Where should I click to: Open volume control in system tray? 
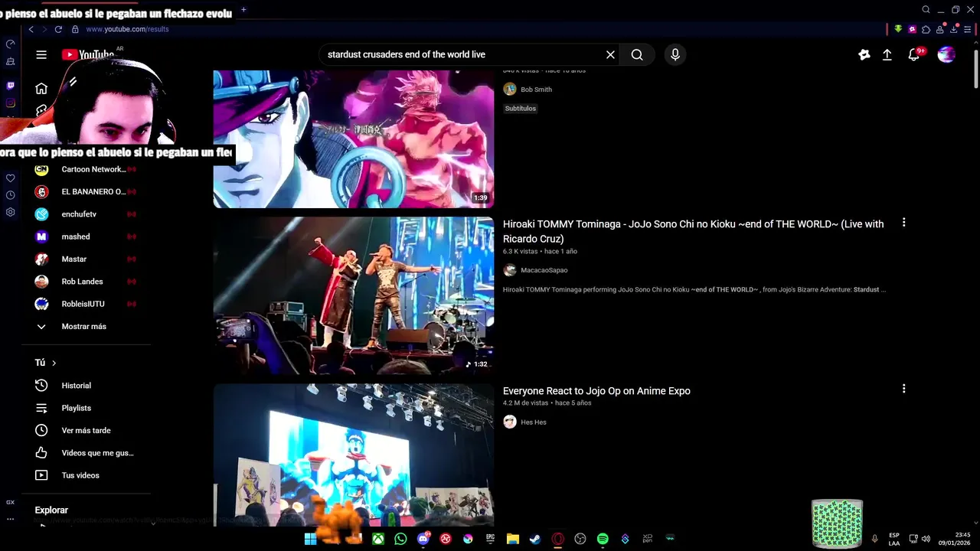click(926, 539)
